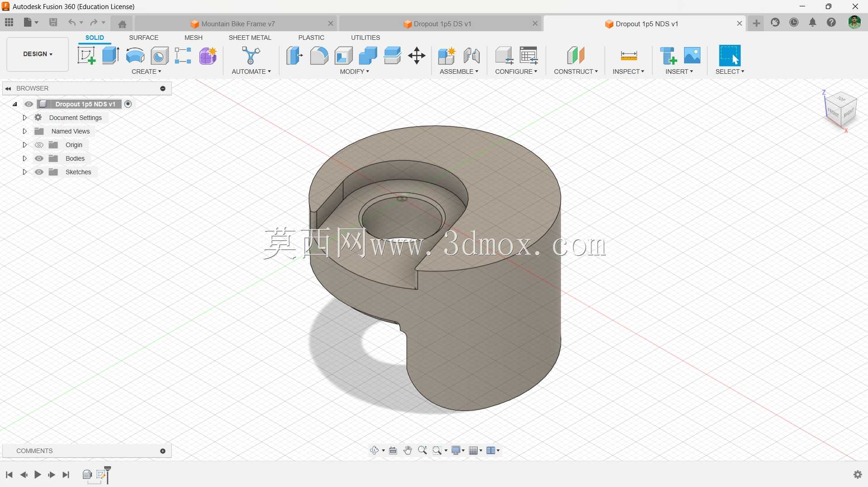The width and height of the screenshot is (868, 487).
Task: Switch to Mountain Bike Frame v7 document tab
Action: [x=236, y=24]
